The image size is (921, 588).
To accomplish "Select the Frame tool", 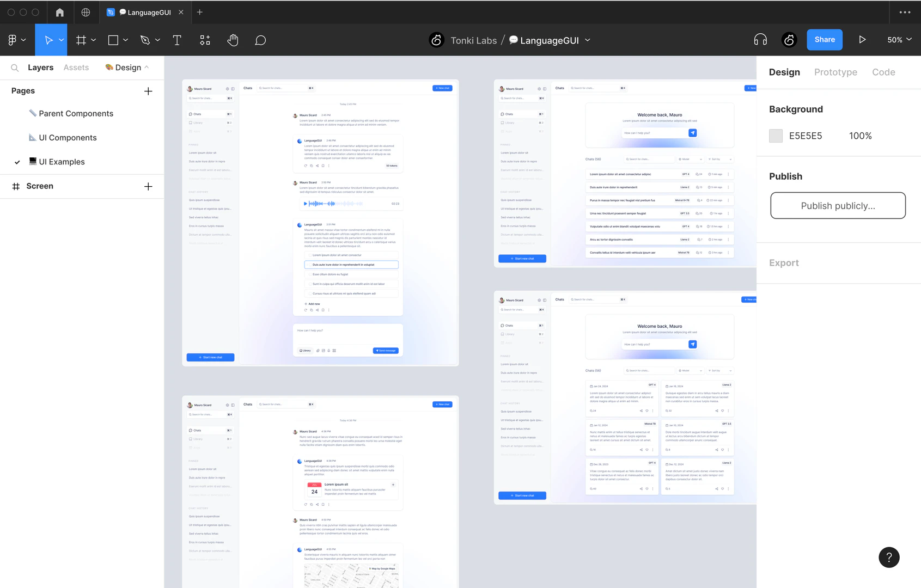I will click(82, 39).
